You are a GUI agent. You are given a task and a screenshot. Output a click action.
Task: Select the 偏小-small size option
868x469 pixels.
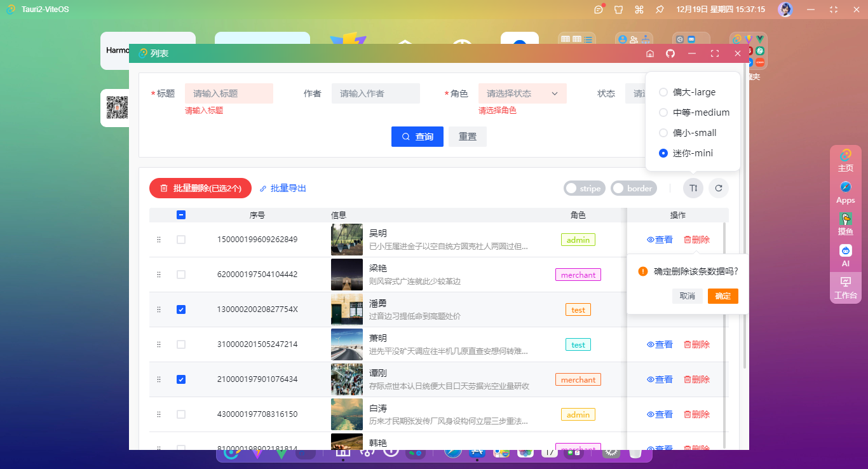pos(688,133)
